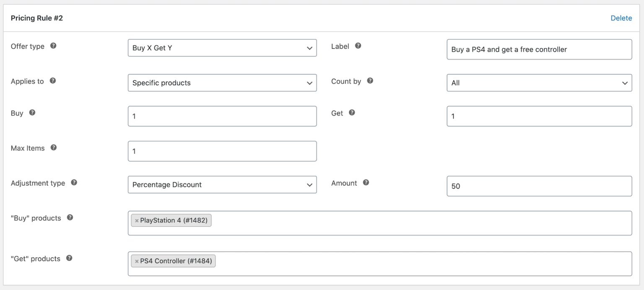Screen dimensions: 644x290
Task: Focus the Buy quantity field
Action: tap(222, 116)
